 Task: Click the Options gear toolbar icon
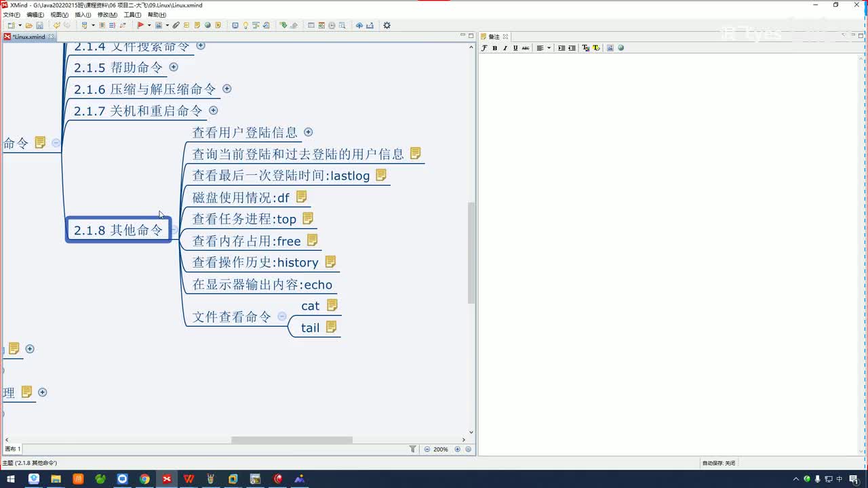point(387,25)
